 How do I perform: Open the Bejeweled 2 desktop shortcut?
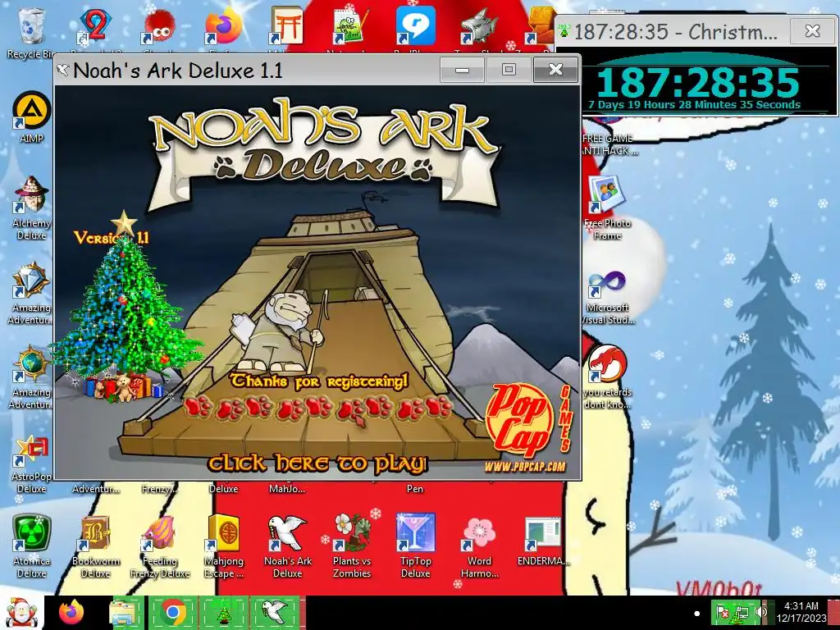(x=95, y=30)
